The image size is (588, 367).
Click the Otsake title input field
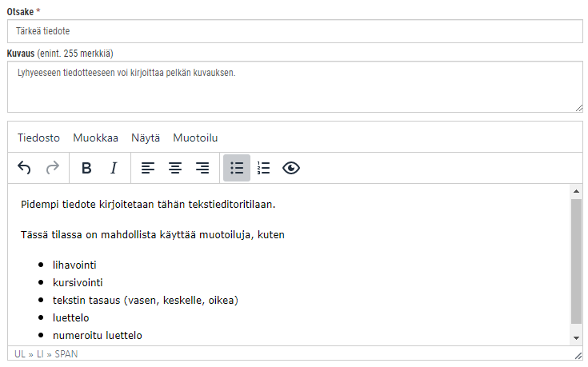(x=295, y=31)
